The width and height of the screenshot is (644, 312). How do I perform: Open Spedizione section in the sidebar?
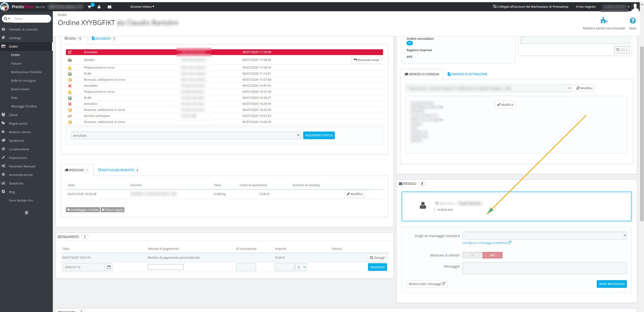16,141
